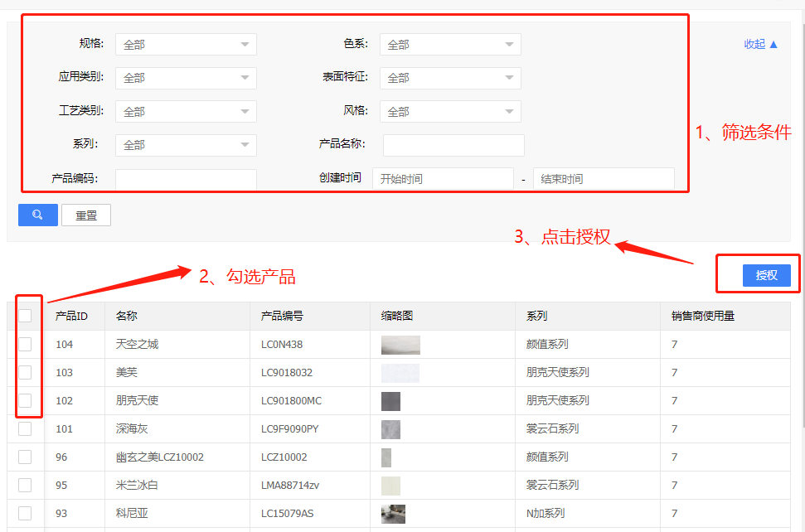Collapse filters with the 收起 link
The height and width of the screenshot is (532, 805).
pyautogui.click(x=760, y=44)
